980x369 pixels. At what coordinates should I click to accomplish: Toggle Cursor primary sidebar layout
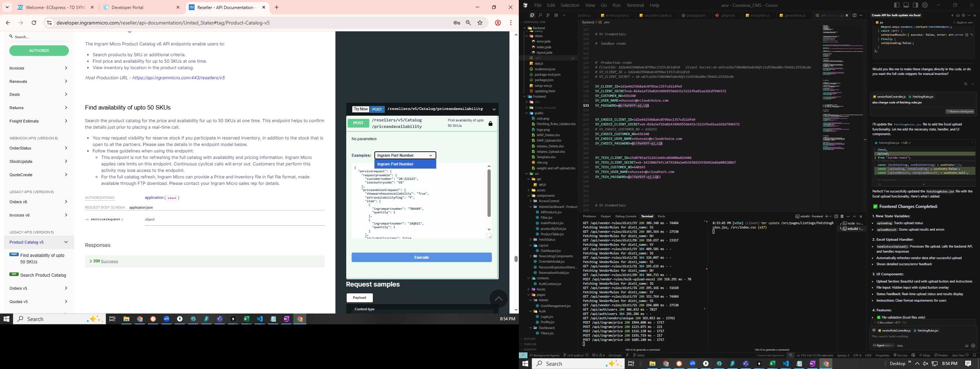[x=897, y=5]
